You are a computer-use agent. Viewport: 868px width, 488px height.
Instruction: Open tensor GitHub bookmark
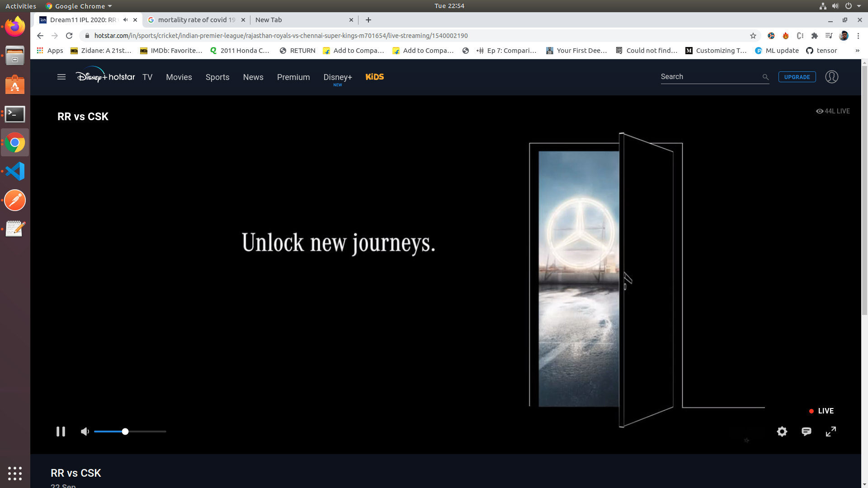coord(821,51)
